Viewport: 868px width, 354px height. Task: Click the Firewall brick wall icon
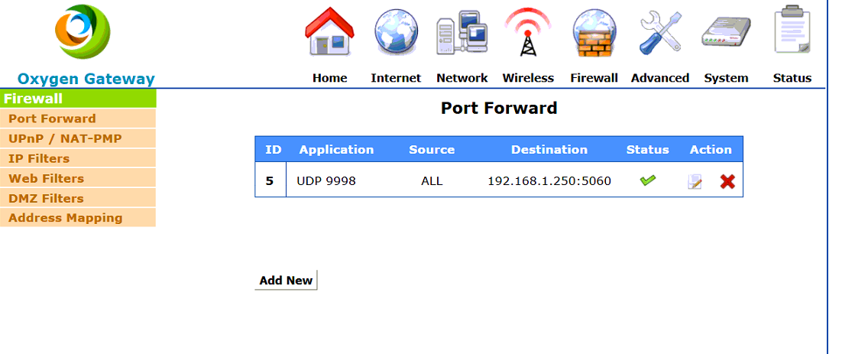point(594,34)
